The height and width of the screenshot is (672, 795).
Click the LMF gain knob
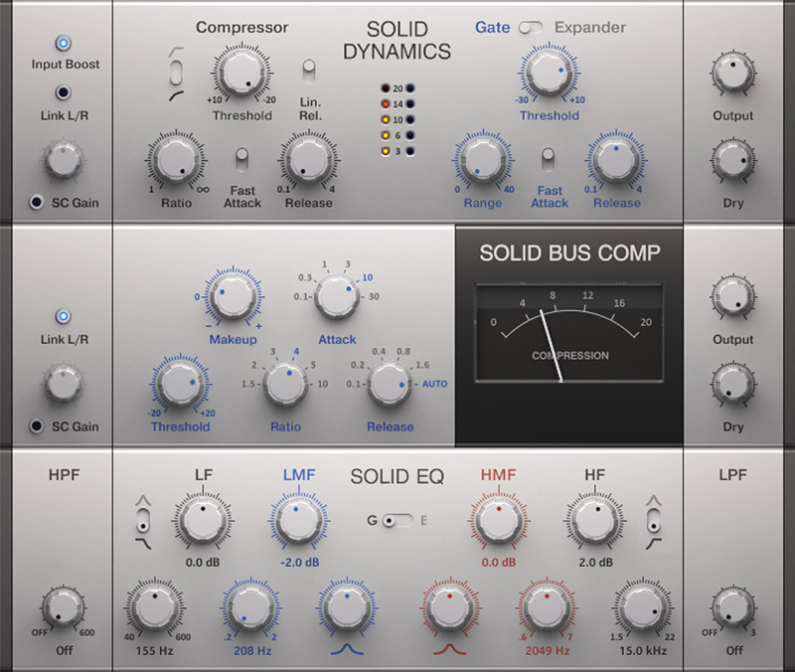click(x=299, y=520)
